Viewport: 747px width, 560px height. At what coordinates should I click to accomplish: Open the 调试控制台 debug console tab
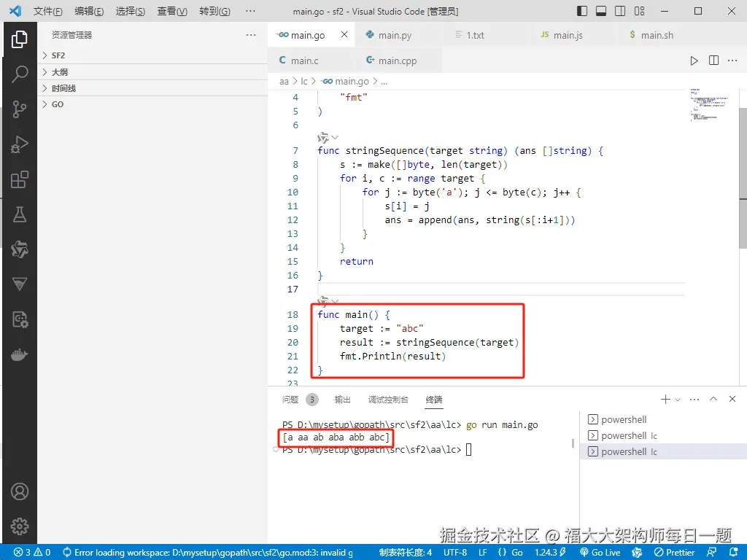(388, 400)
